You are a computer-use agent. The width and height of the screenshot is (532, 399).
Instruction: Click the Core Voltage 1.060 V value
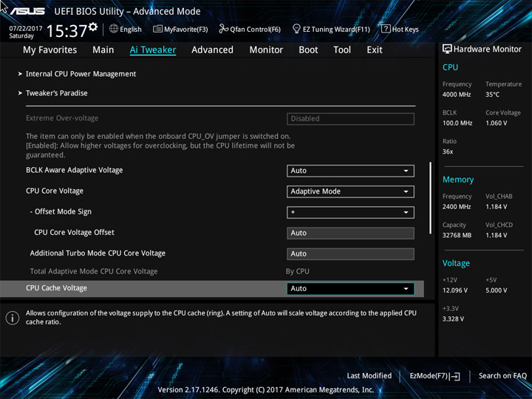tap(496, 123)
